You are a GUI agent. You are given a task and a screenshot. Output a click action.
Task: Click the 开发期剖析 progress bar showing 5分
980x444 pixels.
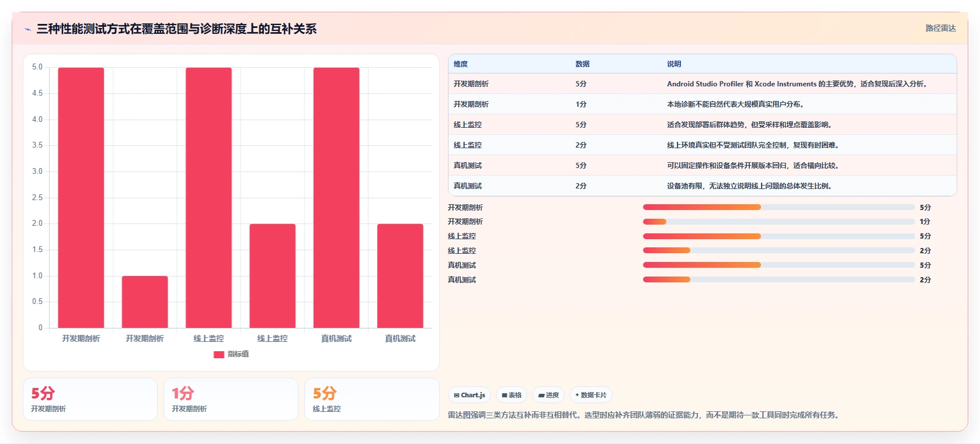point(779,207)
